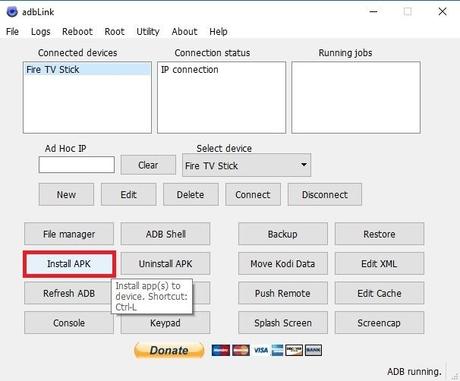Viewport: 460px width, 381px height.
Task: Click the Push Remote button
Action: point(283,293)
